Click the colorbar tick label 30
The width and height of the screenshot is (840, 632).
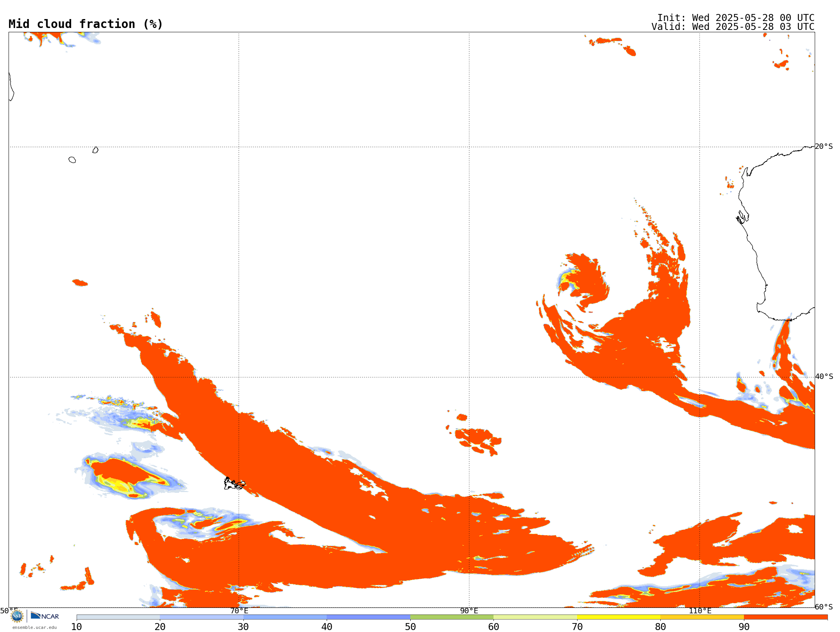[243, 627]
